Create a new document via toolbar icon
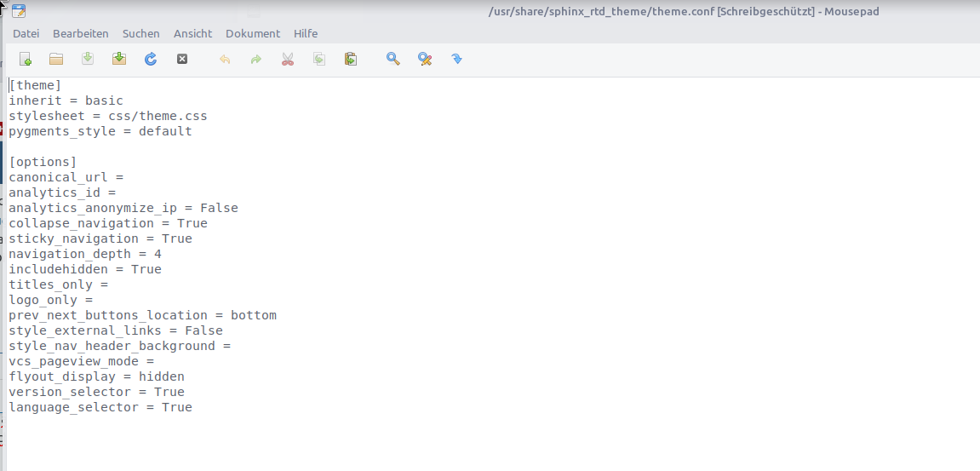 tap(26, 59)
